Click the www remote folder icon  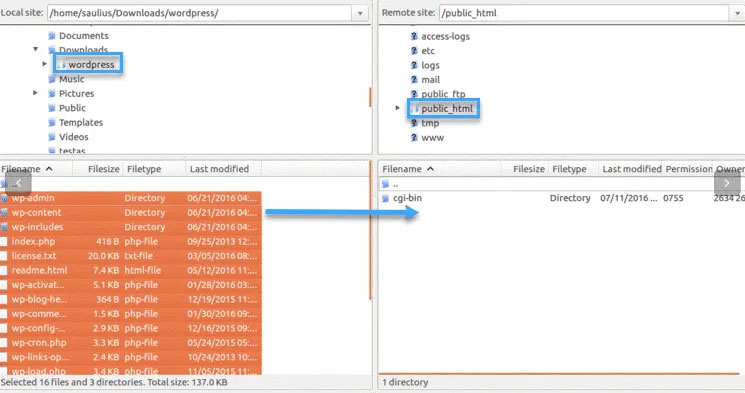point(414,138)
